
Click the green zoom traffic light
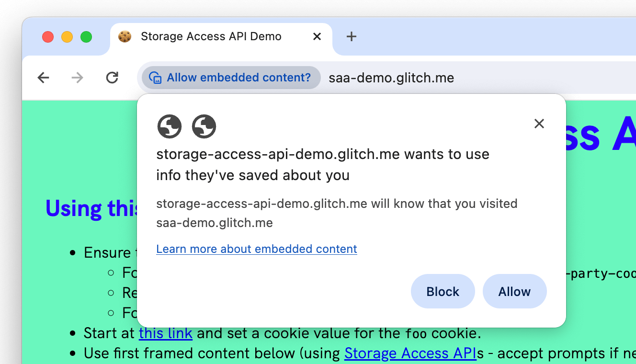[86, 36]
